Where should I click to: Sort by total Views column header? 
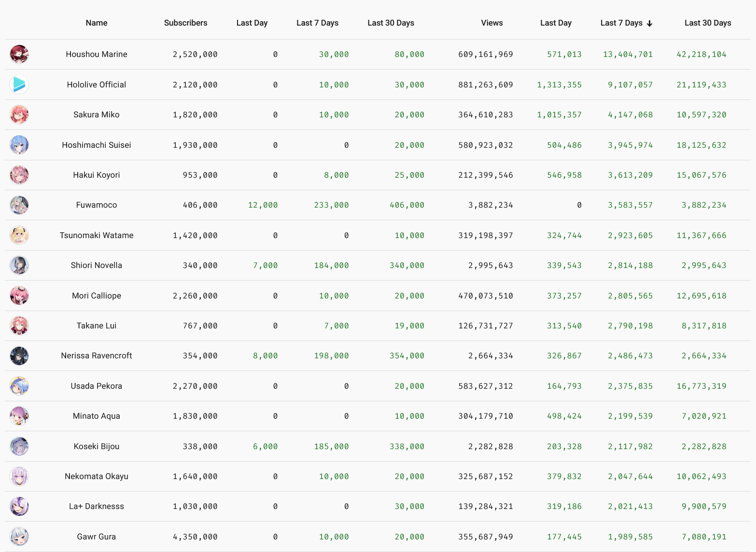[x=492, y=23]
